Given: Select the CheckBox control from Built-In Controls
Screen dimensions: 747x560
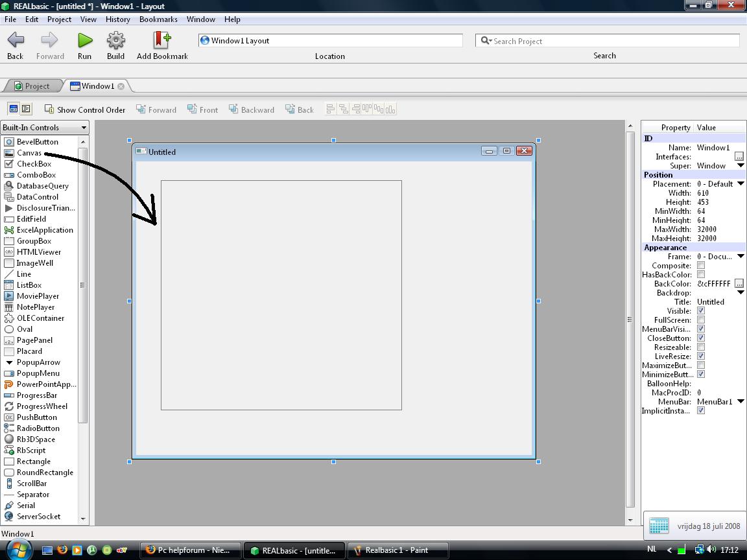Looking at the screenshot, I should [34, 164].
